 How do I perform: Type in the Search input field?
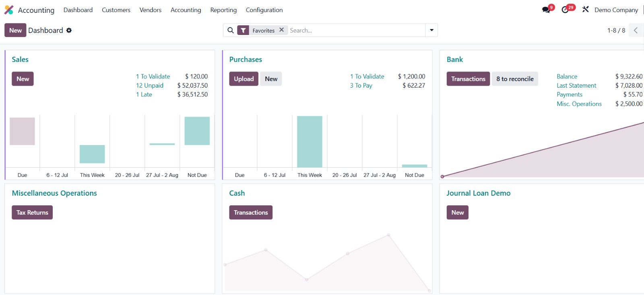[x=354, y=31]
